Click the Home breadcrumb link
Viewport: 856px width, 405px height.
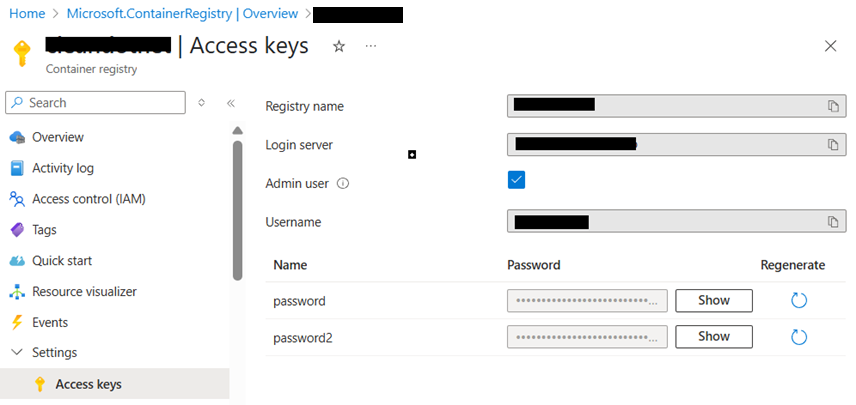(x=27, y=14)
